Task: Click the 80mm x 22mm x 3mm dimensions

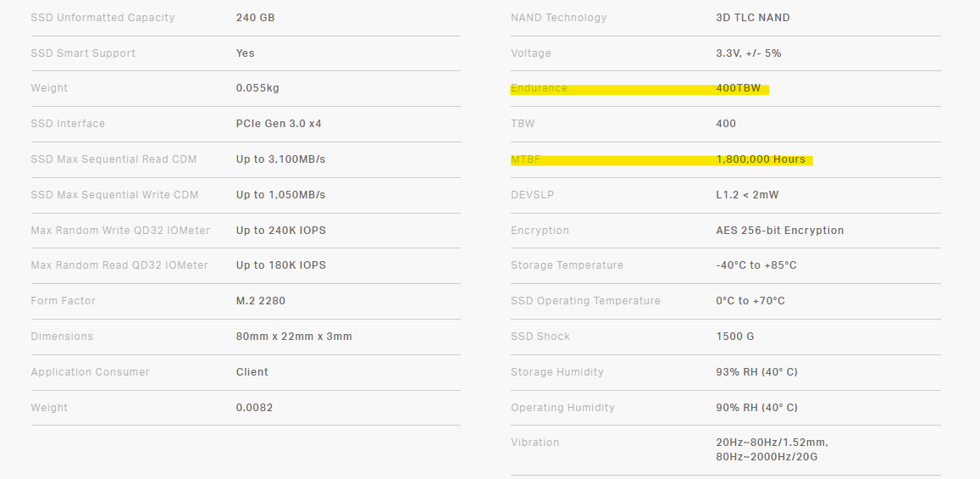Action: coord(294,337)
